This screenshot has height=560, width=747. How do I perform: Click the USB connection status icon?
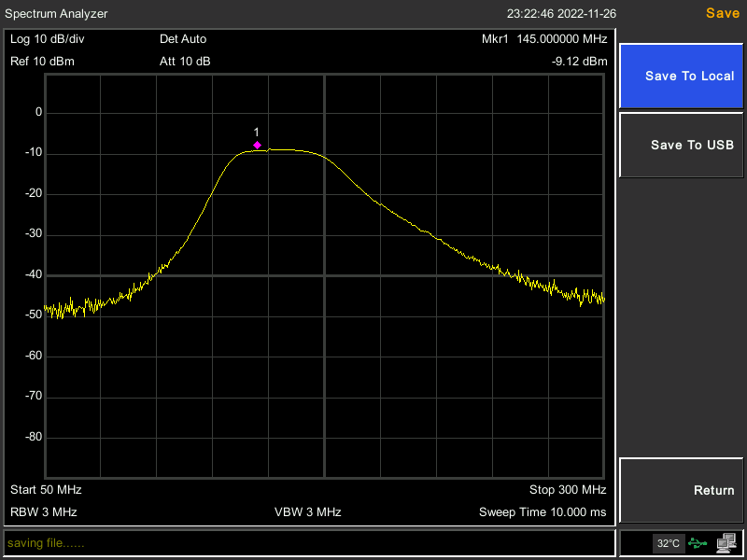[698, 542]
